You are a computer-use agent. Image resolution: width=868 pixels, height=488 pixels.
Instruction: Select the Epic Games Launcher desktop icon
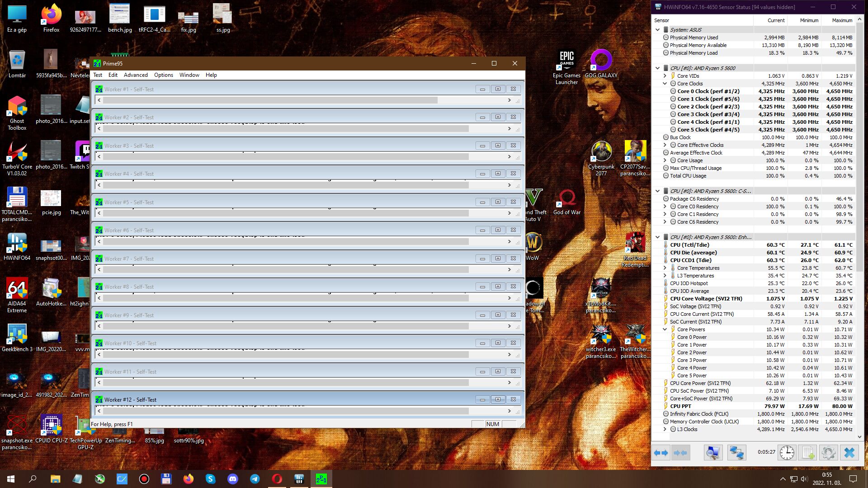tap(566, 67)
